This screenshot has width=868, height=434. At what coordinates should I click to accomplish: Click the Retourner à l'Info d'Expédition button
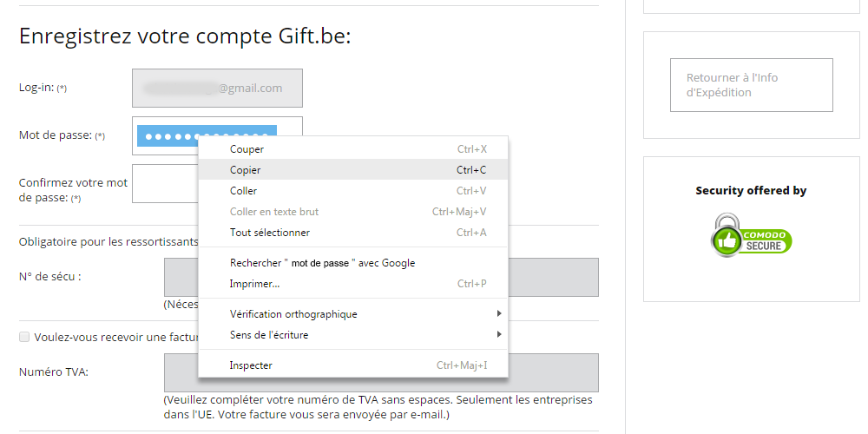point(751,85)
